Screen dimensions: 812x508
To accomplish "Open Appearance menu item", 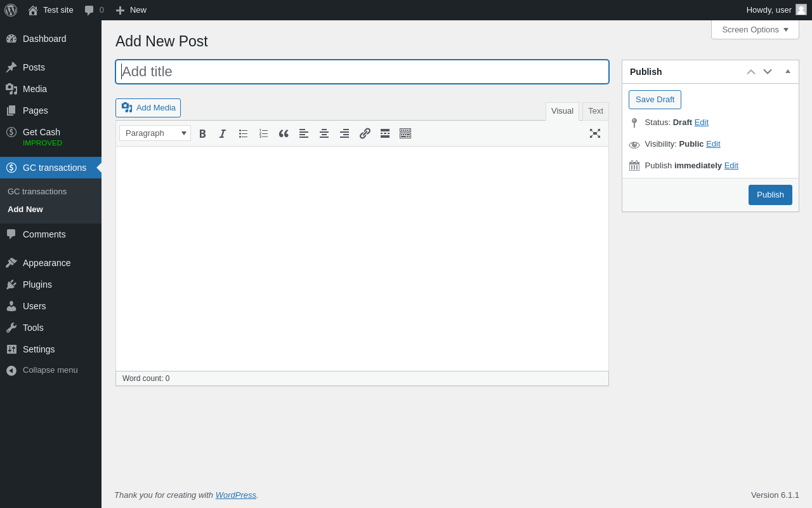I will [51, 263].
